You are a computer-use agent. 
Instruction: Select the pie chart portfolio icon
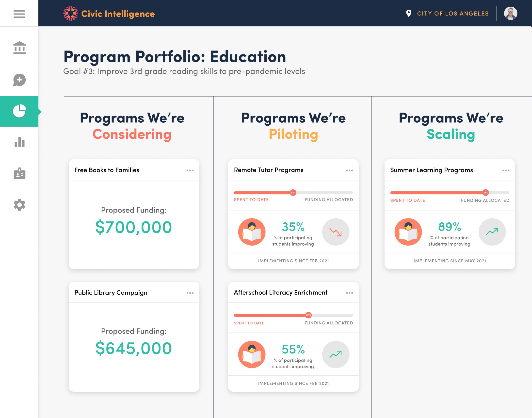point(19,111)
